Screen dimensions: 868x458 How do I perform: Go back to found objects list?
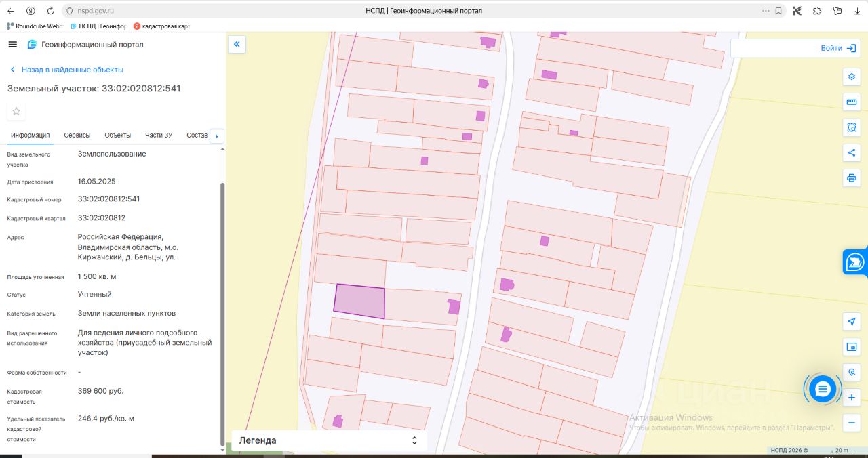click(x=66, y=70)
